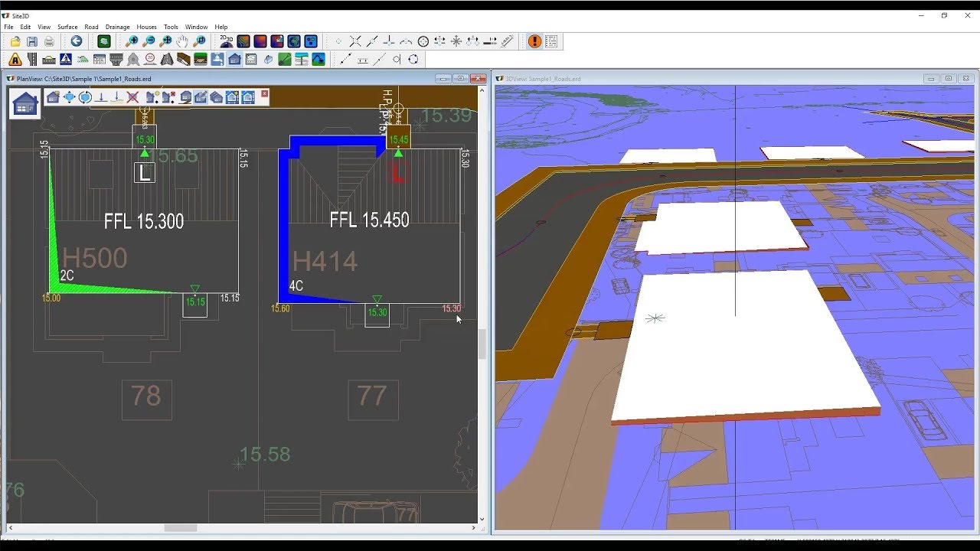Open the Tools menu
Viewport: 980px width, 551px height.
(171, 27)
